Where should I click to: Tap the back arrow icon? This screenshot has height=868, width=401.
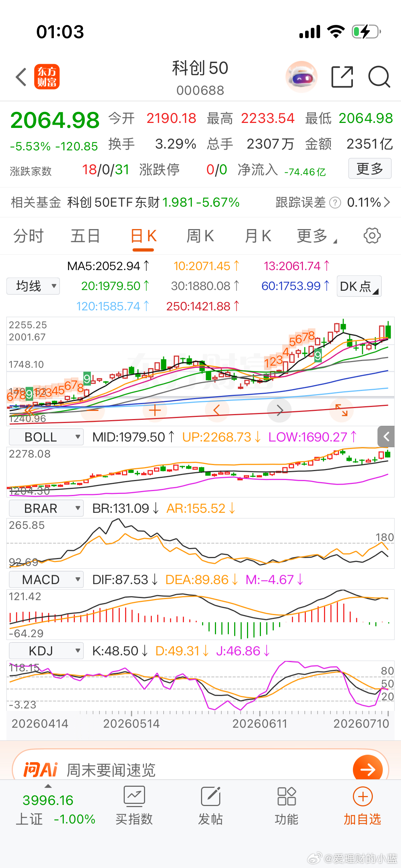point(21,77)
